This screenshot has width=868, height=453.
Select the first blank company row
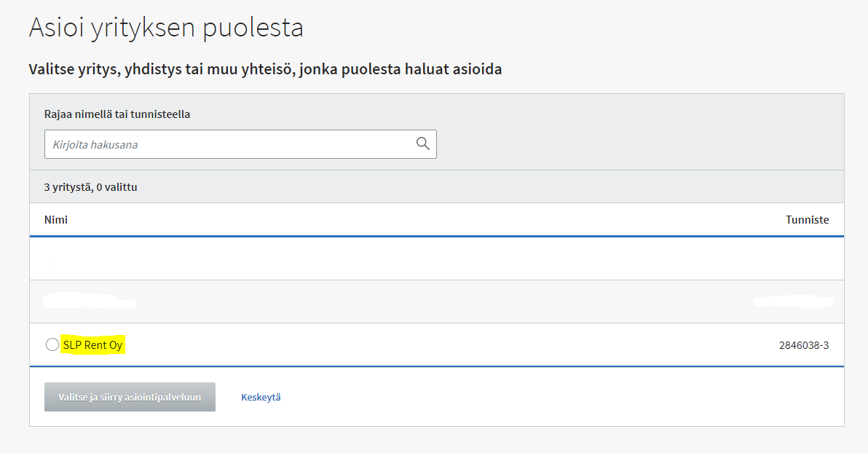(x=437, y=259)
